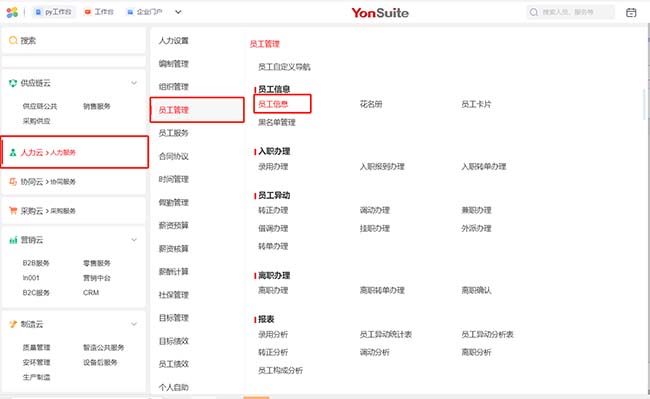Open the red-highlighted 员工信息 link
Screen dimensions: 650x399
coord(273,104)
